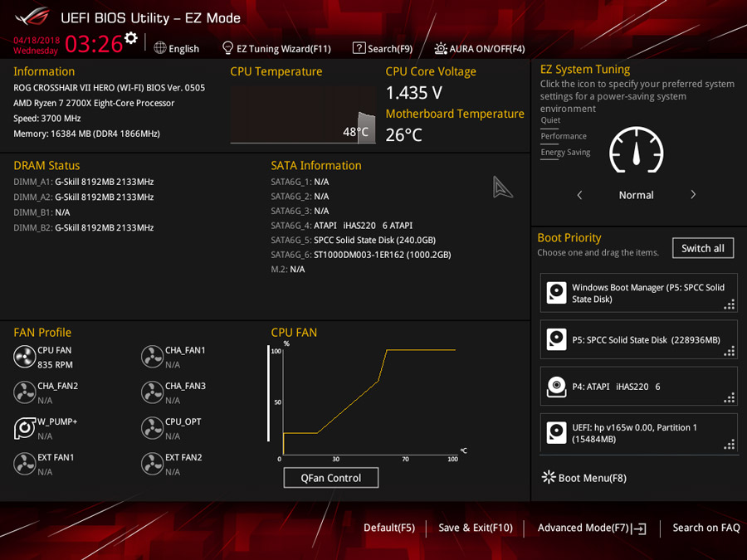Click the Boot Menu(F8) star icon
The width and height of the screenshot is (747, 560).
pyautogui.click(x=549, y=477)
